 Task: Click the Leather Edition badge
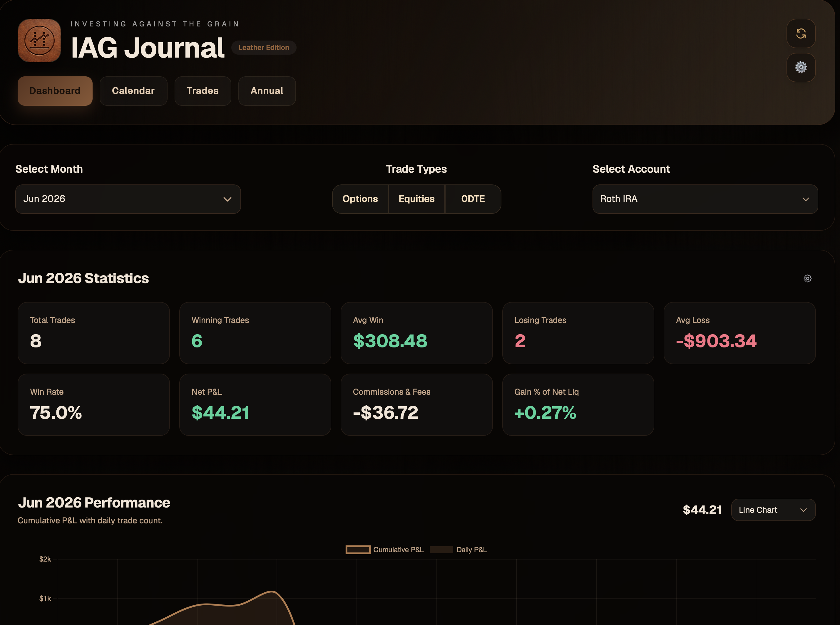click(x=263, y=48)
